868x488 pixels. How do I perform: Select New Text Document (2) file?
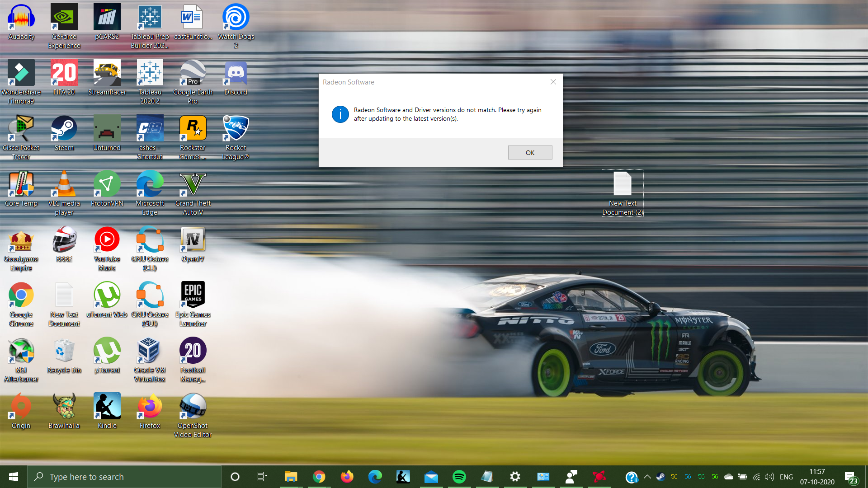[x=623, y=193]
